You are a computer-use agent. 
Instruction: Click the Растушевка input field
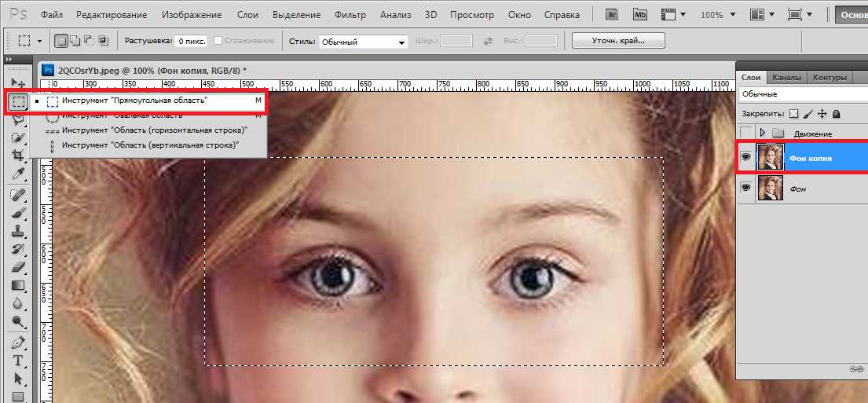pyautogui.click(x=191, y=41)
